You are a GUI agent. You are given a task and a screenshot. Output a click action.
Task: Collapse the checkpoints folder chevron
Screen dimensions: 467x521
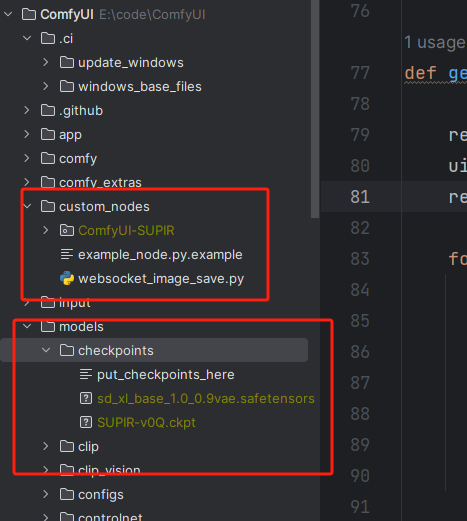click(46, 350)
